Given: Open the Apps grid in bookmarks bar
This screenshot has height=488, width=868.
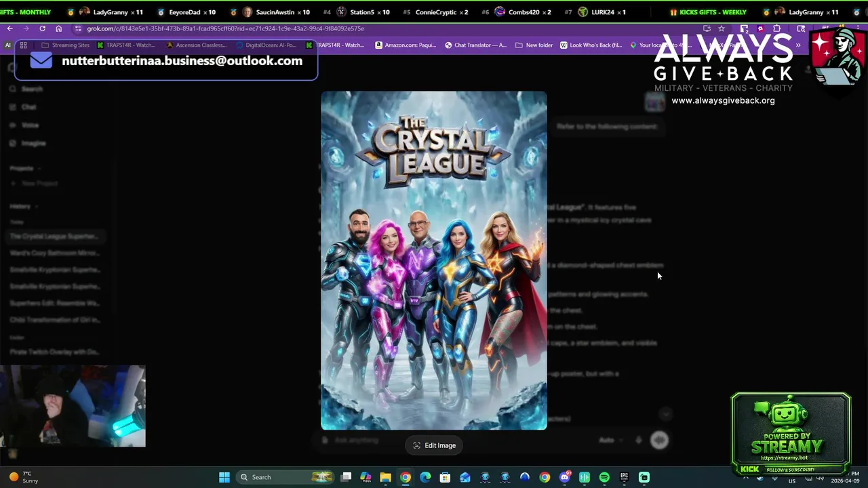Looking at the screenshot, I should (x=23, y=45).
